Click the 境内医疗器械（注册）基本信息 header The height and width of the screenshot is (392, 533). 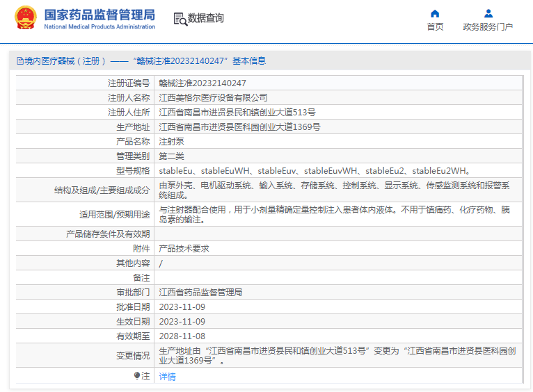[141, 61]
